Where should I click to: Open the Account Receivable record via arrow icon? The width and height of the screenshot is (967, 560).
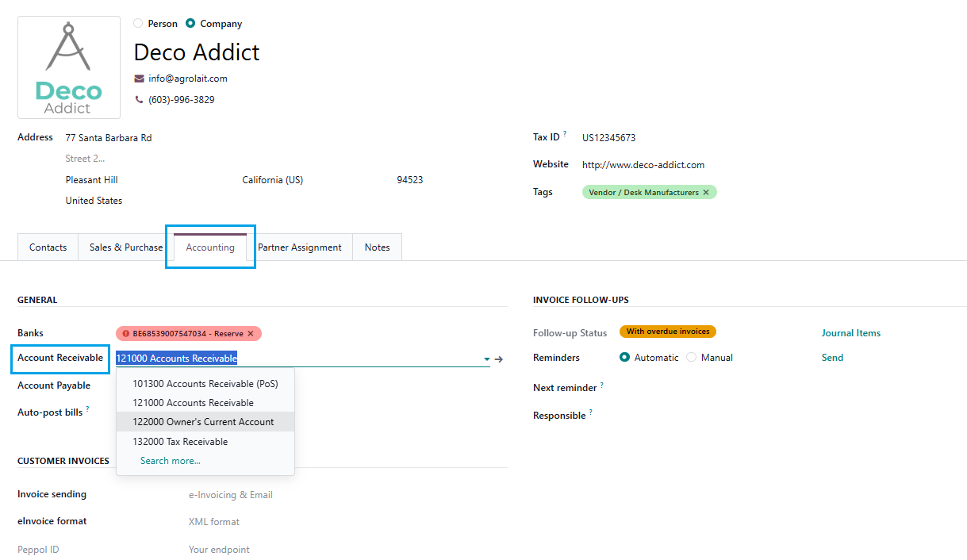(x=499, y=359)
